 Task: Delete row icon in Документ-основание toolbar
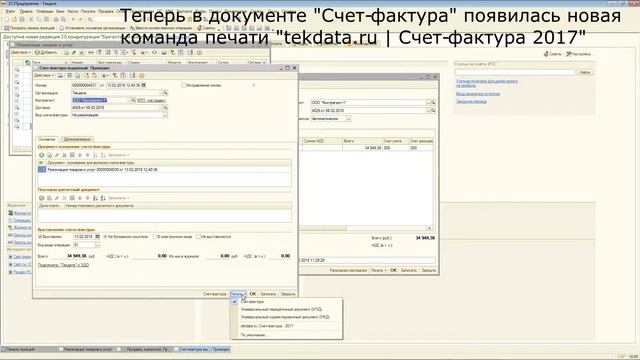[64, 155]
